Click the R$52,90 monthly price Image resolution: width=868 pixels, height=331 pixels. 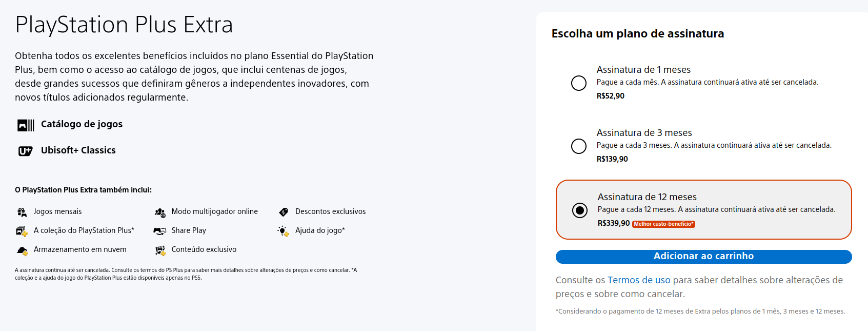[610, 96]
